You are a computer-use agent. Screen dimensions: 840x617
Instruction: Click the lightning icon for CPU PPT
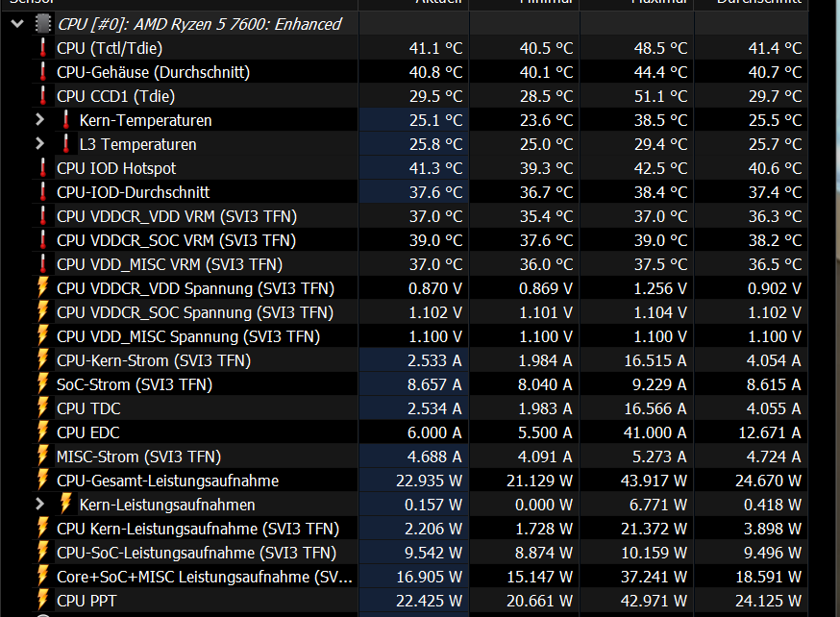tap(43, 601)
